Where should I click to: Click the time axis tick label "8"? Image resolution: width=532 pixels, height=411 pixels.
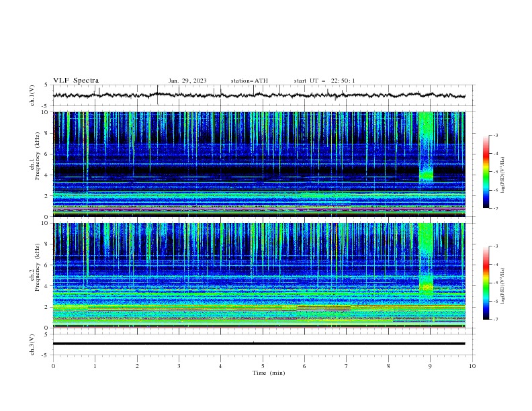click(x=388, y=366)
